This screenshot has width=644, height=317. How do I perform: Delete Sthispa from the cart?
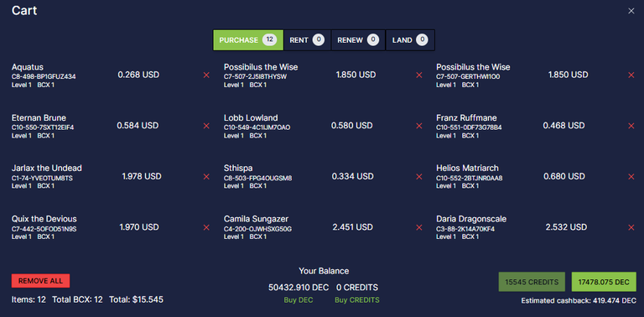click(x=419, y=177)
